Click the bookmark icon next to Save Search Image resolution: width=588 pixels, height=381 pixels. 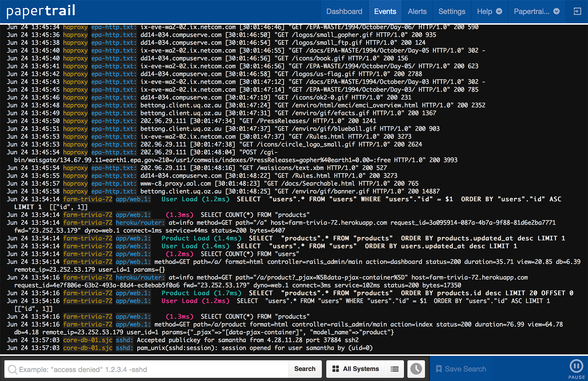point(438,369)
